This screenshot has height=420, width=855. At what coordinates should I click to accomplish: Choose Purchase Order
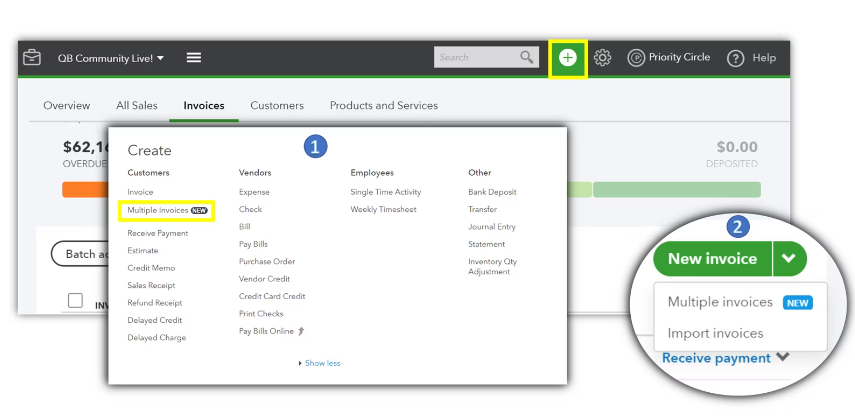tap(267, 261)
